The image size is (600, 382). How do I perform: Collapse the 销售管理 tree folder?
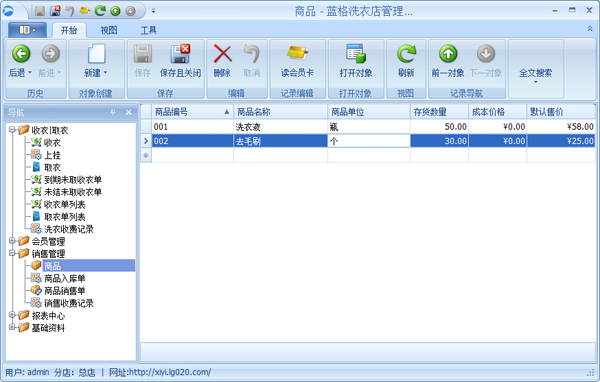click(x=12, y=253)
